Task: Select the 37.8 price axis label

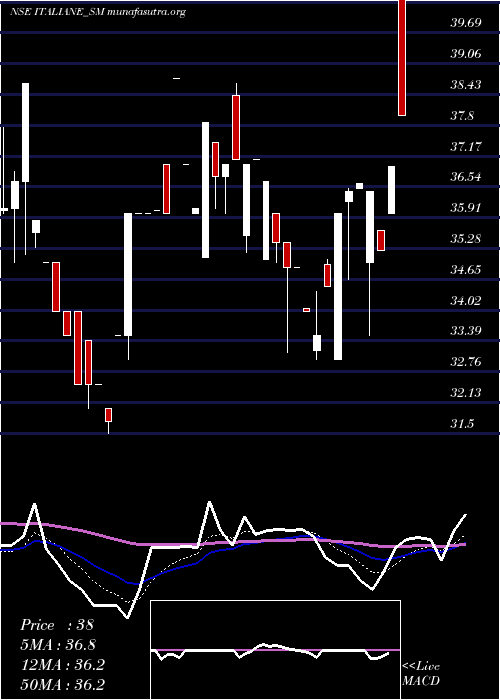Action: pyautogui.click(x=463, y=115)
